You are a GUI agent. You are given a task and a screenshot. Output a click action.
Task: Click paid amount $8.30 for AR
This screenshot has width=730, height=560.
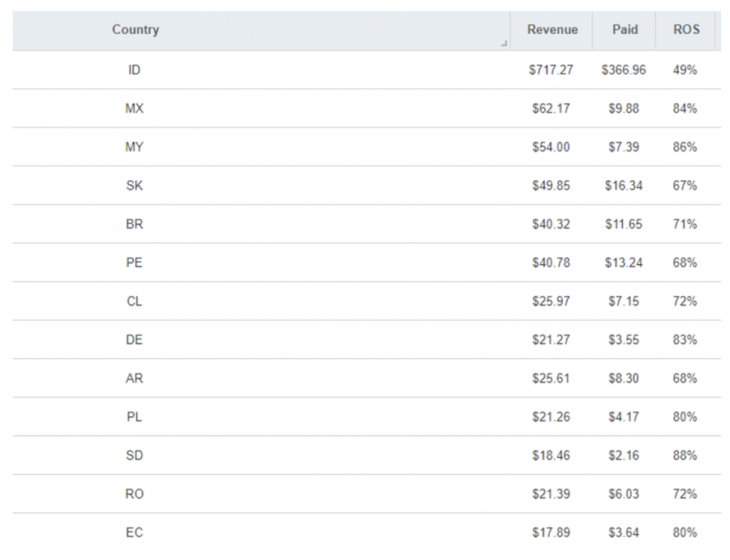(x=624, y=378)
